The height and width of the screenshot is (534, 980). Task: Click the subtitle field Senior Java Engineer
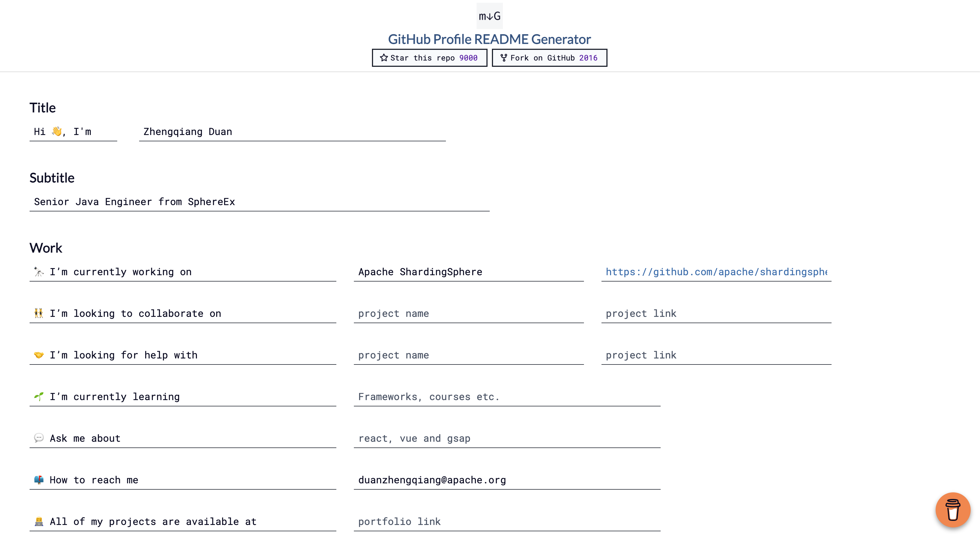click(x=259, y=202)
